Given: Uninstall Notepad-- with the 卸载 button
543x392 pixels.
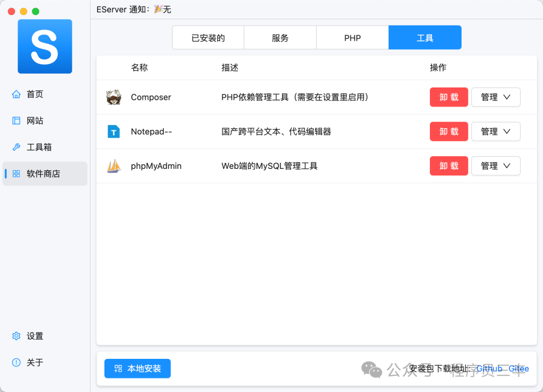Looking at the screenshot, I should [x=449, y=132].
